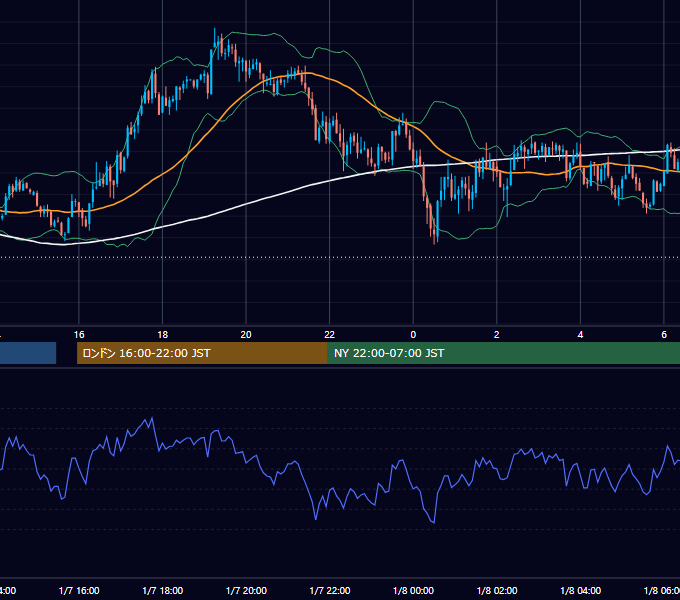
Task: Select the NY 22:00-07:00 JST session bar
Action: [503, 353]
